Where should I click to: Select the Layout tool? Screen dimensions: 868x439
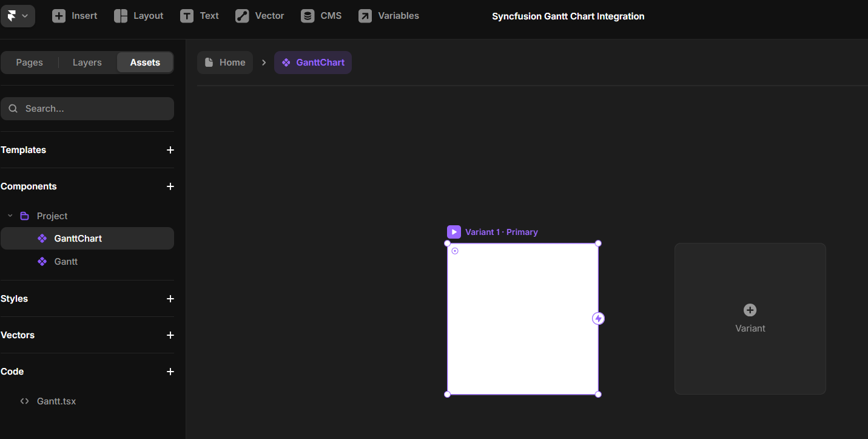[x=139, y=16]
